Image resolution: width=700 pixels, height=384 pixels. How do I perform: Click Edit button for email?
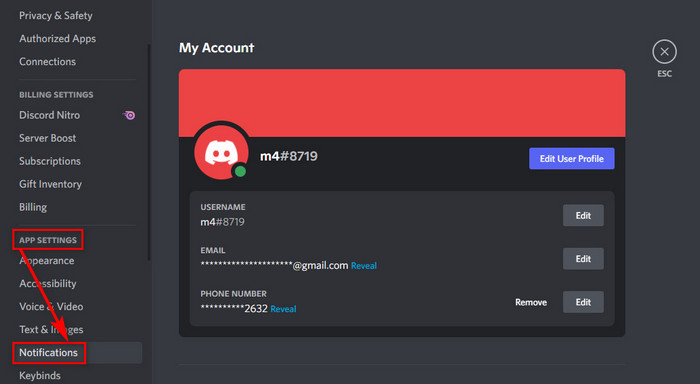583,259
